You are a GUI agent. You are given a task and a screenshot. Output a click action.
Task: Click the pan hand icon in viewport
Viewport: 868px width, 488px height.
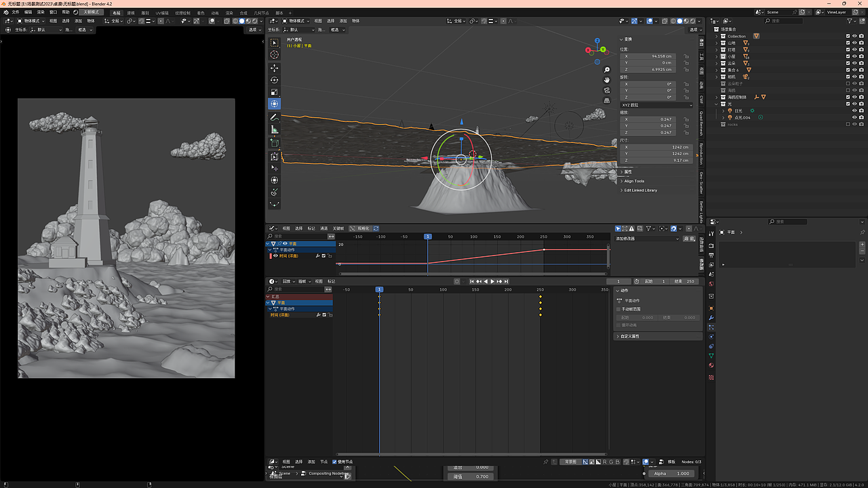click(606, 80)
